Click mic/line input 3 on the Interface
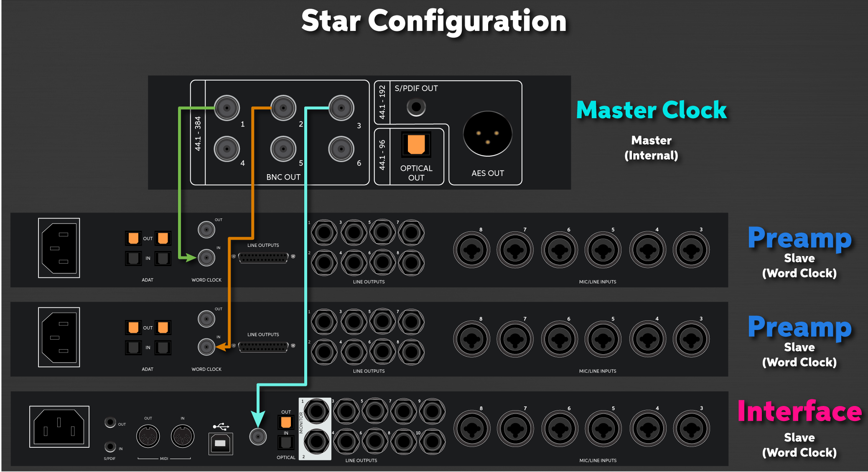Viewport: 868px width, 472px height. point(691,429)
